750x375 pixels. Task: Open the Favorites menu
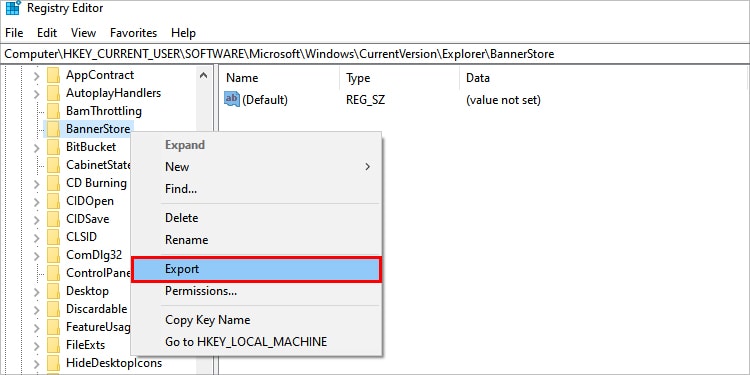coord(133,33)
